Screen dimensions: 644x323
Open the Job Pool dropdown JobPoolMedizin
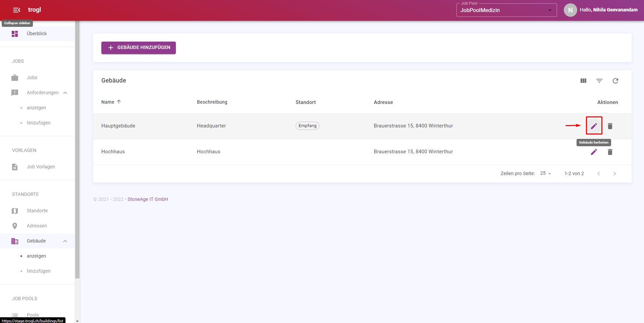[x=506, y=10]
